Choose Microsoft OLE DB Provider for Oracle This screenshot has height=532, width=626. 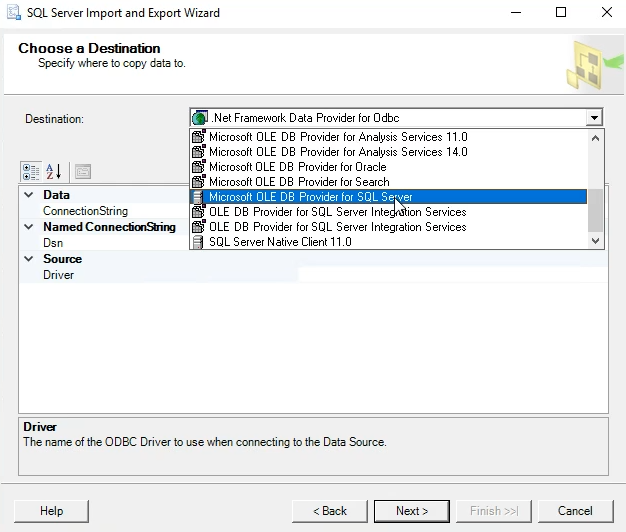point(388,167)
